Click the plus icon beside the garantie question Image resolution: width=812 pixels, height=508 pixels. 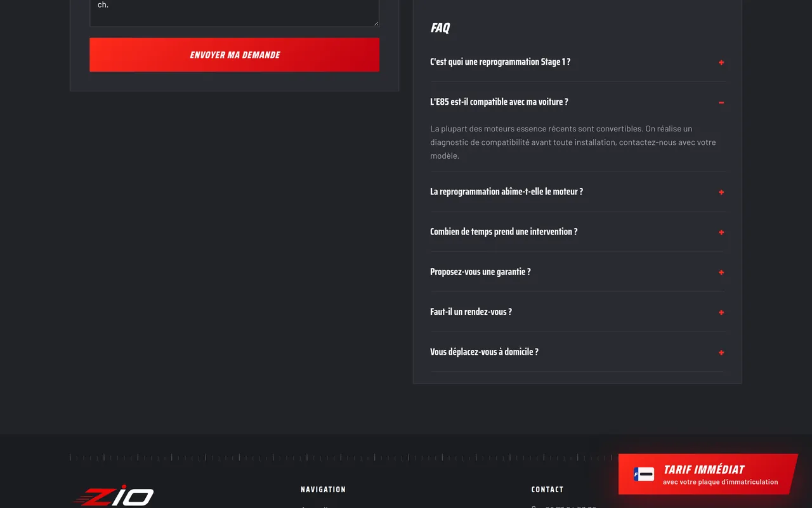click(x=721, y=272)
